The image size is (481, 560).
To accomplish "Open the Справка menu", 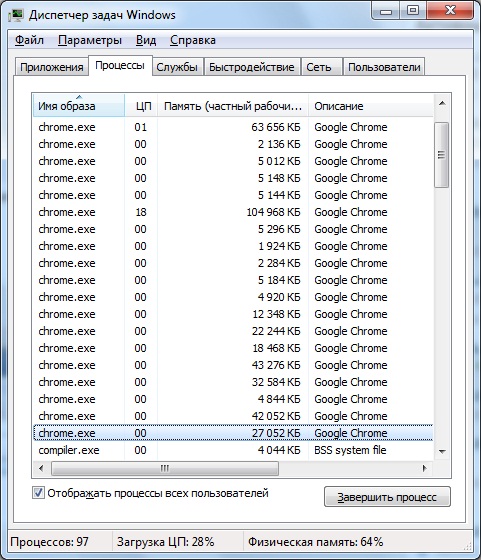I will point(192,40).
